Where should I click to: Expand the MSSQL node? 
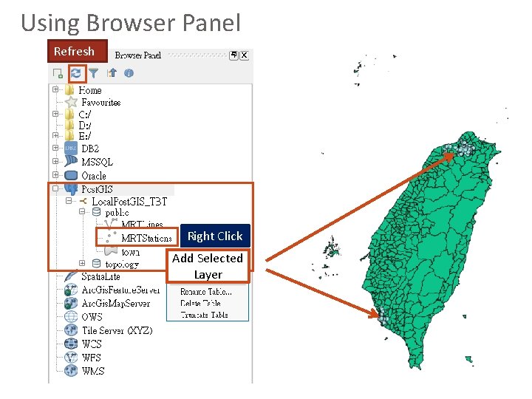point(55,161)
